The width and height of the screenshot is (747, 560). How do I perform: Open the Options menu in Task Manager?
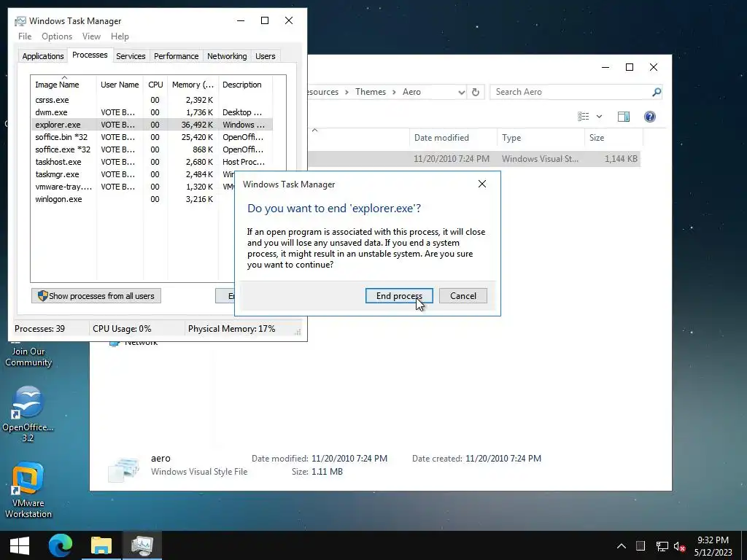[x=57, y=36]
